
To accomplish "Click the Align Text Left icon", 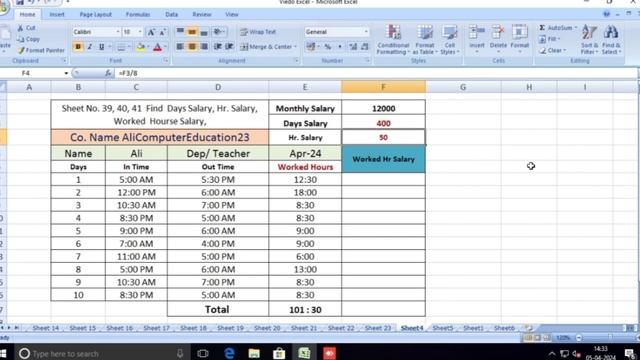I will (x=180, y=47).
